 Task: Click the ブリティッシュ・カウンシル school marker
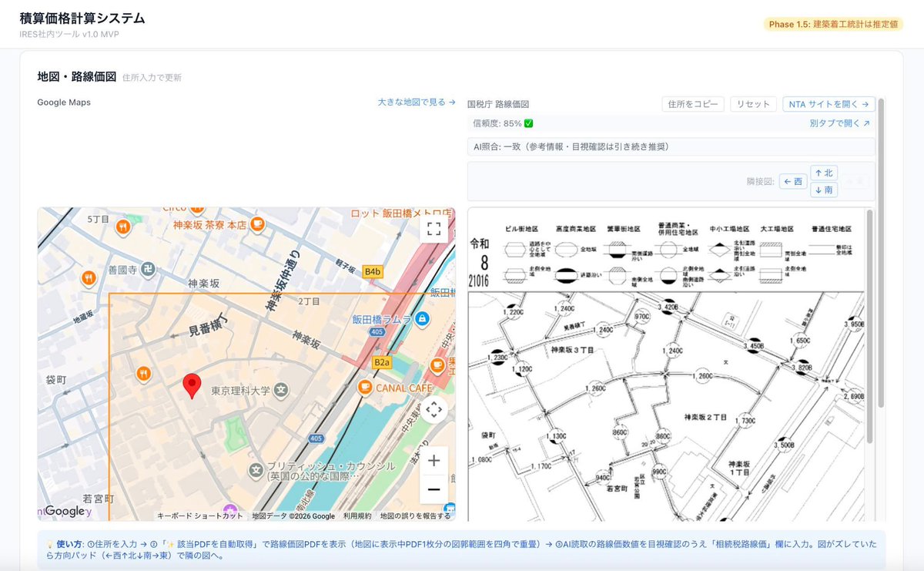point(256,469)
